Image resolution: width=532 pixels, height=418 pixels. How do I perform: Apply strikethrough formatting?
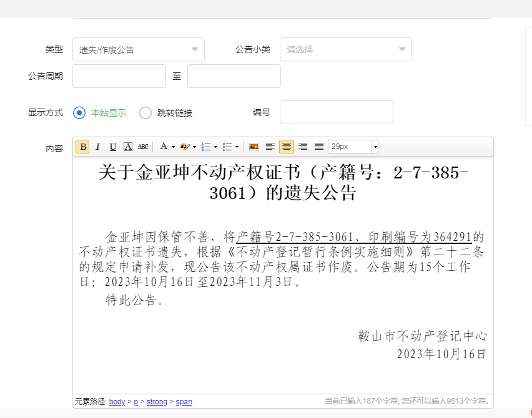143,147
